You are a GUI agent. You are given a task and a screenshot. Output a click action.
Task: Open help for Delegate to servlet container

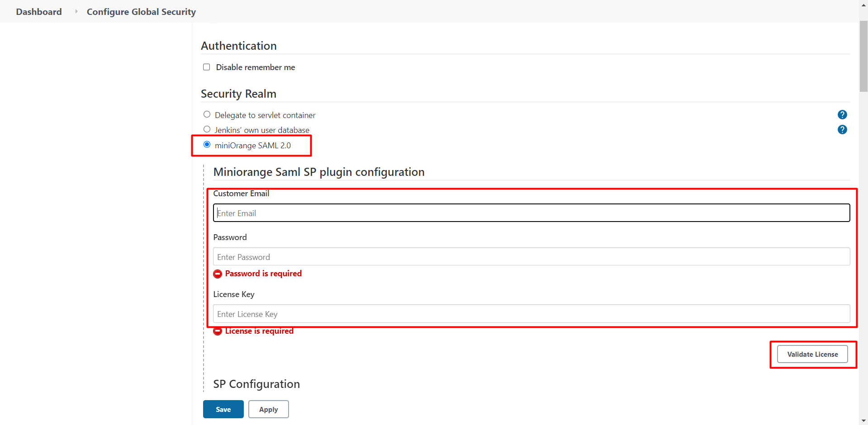click(x=842, y=114)
